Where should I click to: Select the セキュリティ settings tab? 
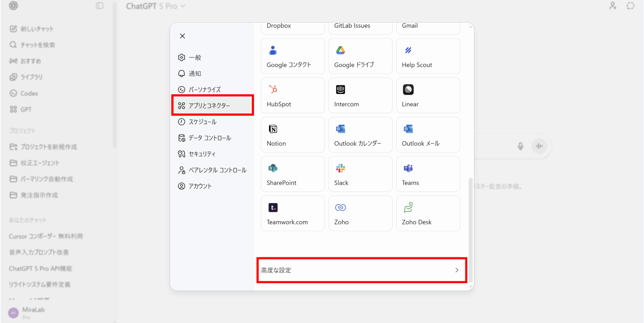202,154
